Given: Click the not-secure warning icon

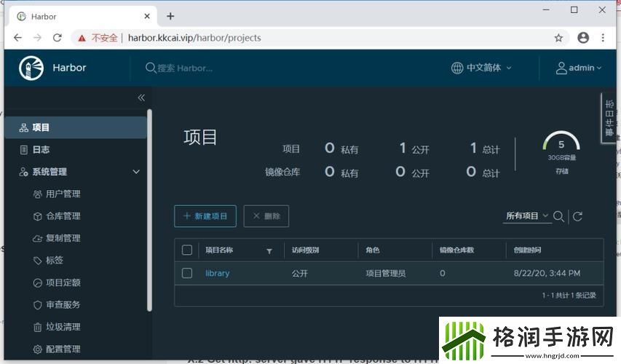Looking at the screenshot, I should pos(82,38).
